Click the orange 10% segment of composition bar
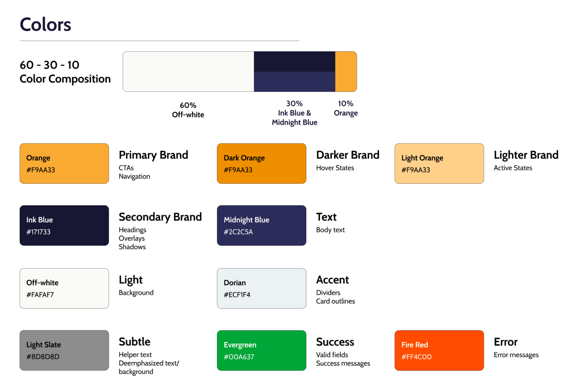The image size is (580, 392). point(346,72)
